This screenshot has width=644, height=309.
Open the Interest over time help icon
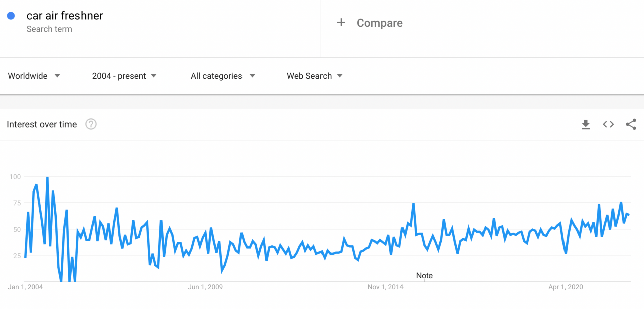tap(91, 124)
